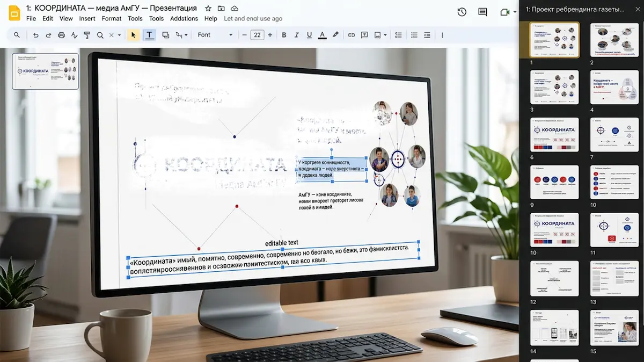The image size is (644, 362).
Task: Click the presentation title КООРДИНАТА — медиа АмГУ
Action: click(112, 8)
